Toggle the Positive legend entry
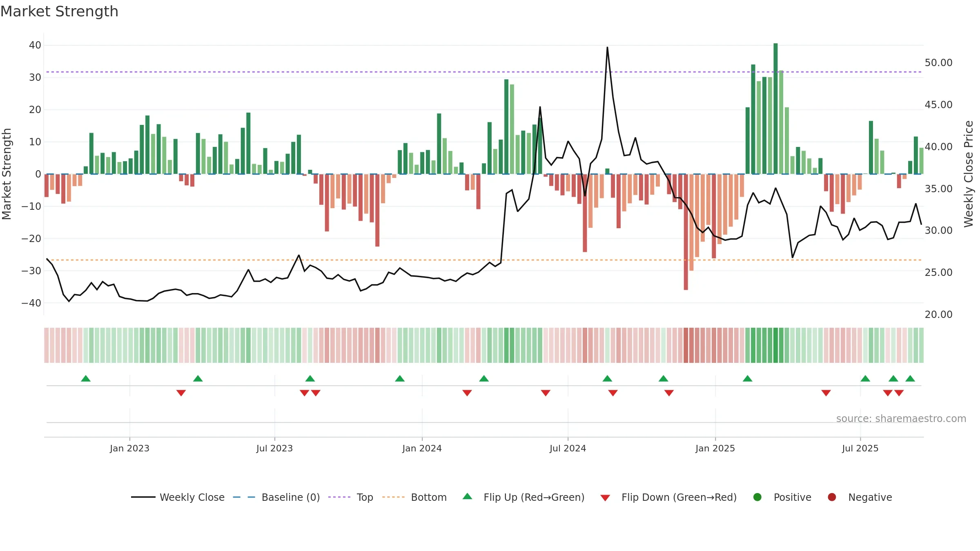This screenshot has width=980, height=551. click(782, 497)
